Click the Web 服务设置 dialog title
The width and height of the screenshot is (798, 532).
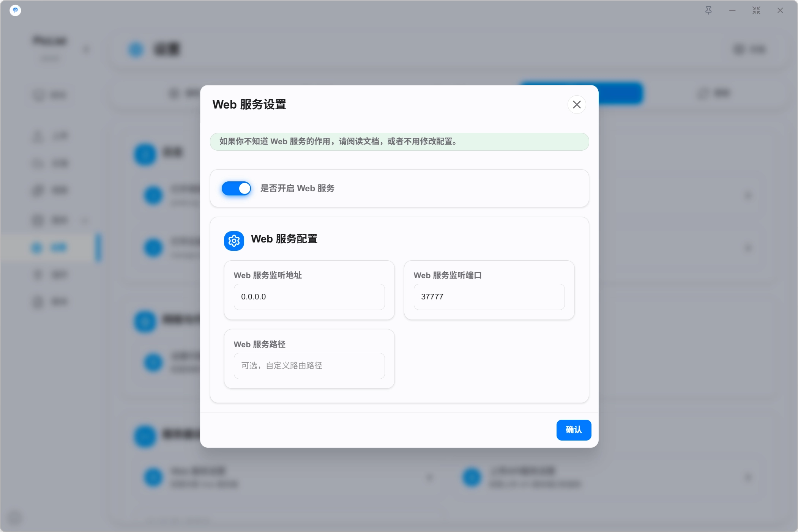[249, 104]
